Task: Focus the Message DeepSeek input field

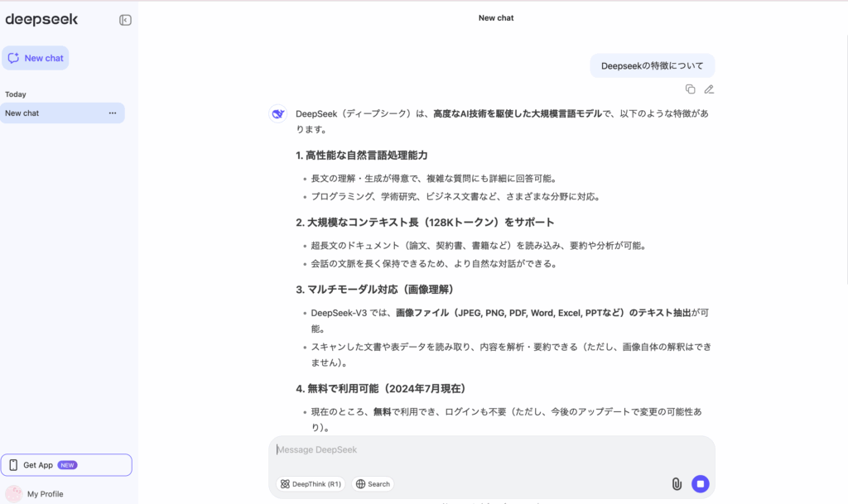Action: pyautogui.click(x=492, y=450)
